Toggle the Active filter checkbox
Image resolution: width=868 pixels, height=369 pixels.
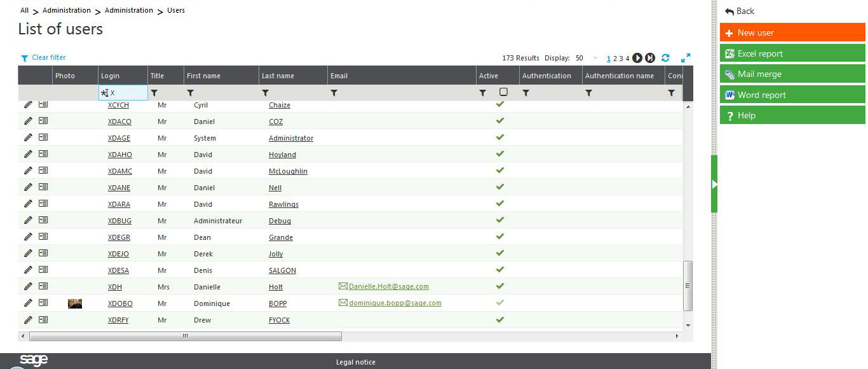[503, 92]
